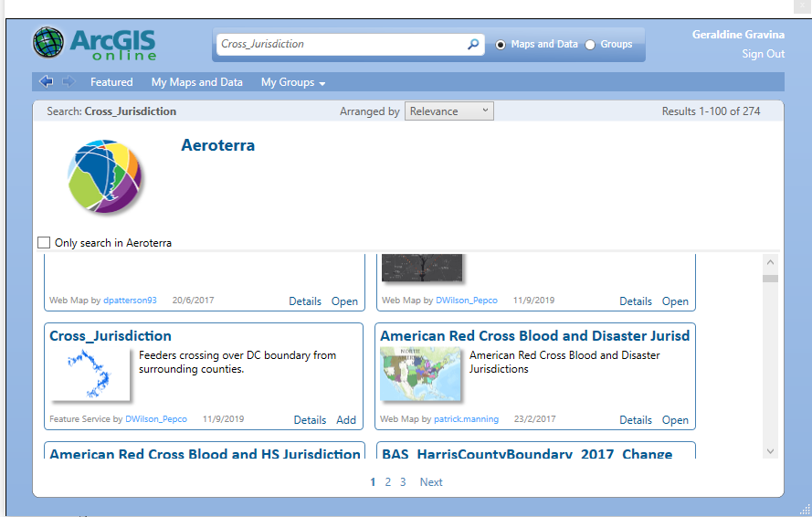Click the Aeroterra organization heading
Image resolution: width=812 pixels, height=517 pixels.
point(217,145)
